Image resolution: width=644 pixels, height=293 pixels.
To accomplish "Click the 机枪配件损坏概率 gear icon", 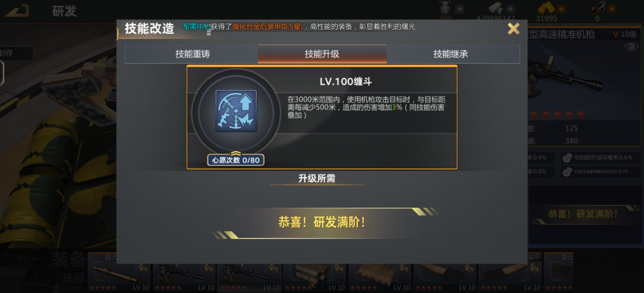I will click(x=567, y=158).
